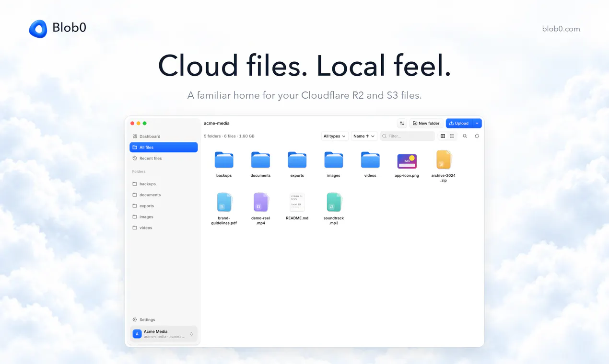Focus the Filter search field
Screen dimensions: 609x364
[x=408, y=136]
